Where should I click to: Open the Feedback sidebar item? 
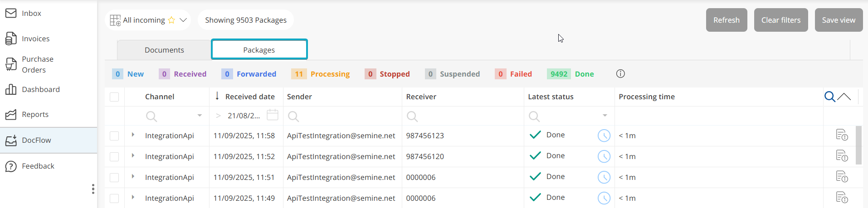pyautogui.click(x=38, y=166)
